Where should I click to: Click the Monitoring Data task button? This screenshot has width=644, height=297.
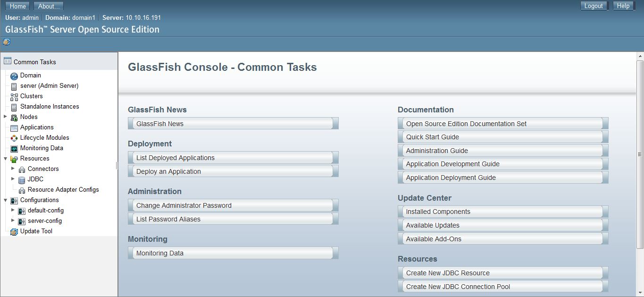pyautogui.click(x=233, y=253)
